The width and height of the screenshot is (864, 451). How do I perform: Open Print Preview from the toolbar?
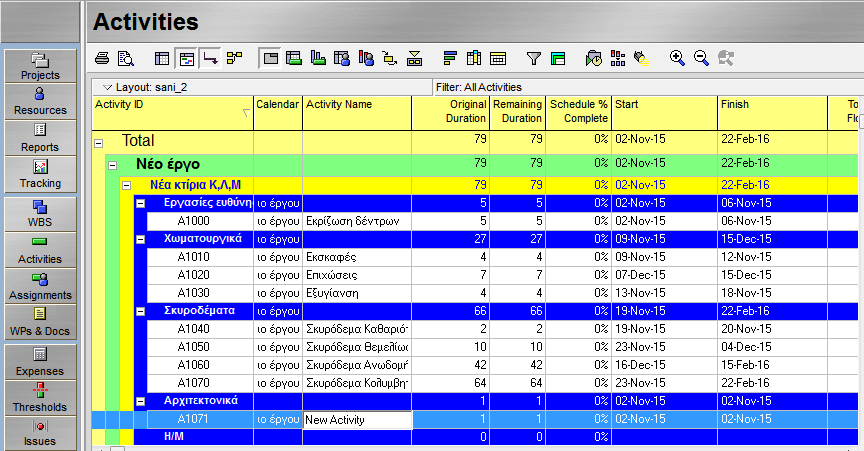tap(126, 58)
